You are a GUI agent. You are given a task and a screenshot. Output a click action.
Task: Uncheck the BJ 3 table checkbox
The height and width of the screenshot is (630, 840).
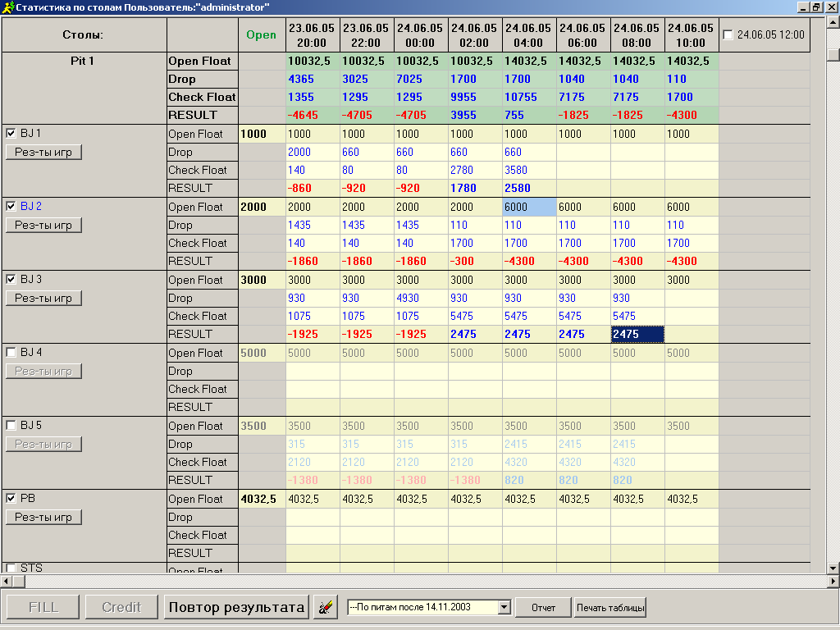(x=11, y=279)
